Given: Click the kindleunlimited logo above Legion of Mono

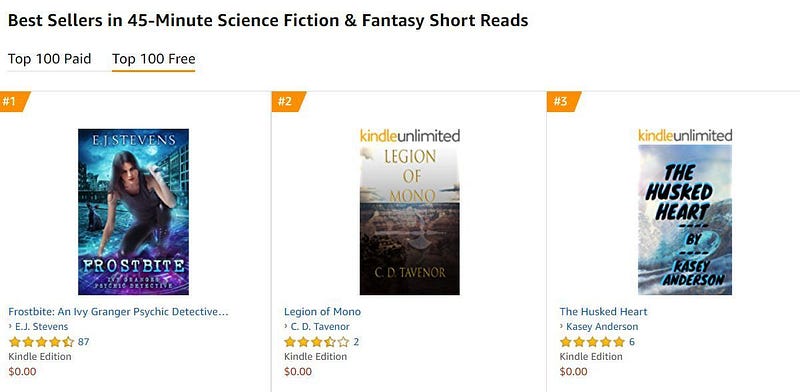Looking at the screenshot, I should pos(410,136).
